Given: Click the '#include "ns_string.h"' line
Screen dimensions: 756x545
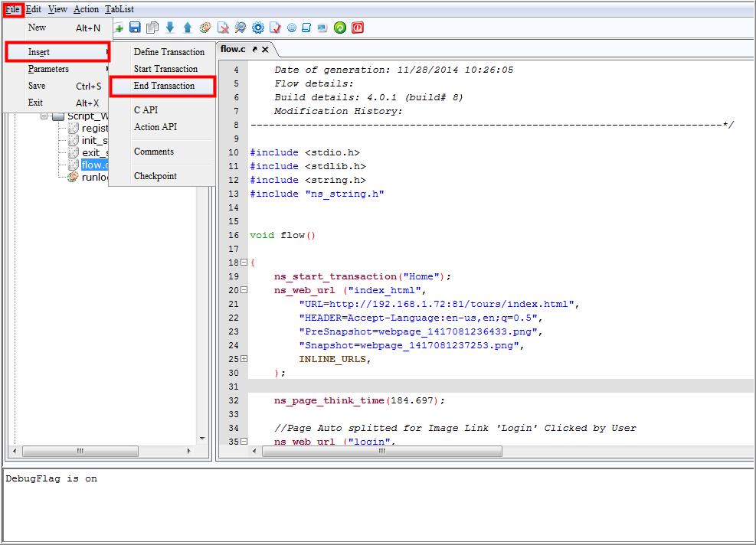Looking at the screenshot, I should coord(317,194).
